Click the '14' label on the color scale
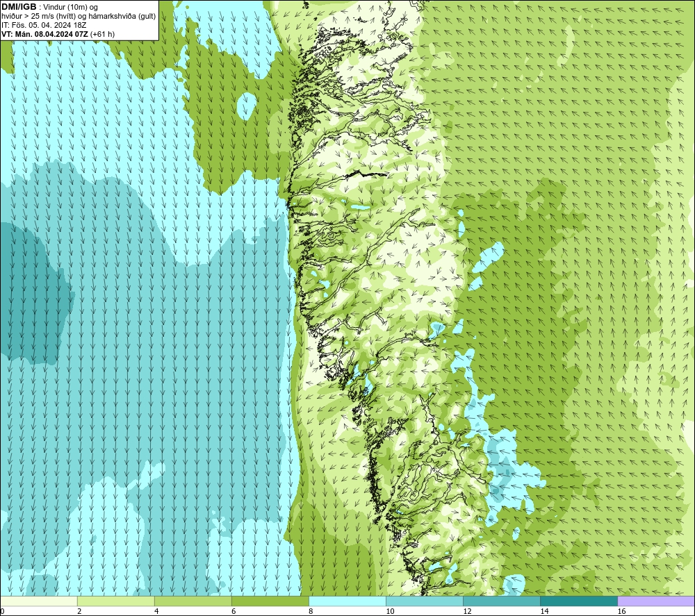 tap(544, 611)
